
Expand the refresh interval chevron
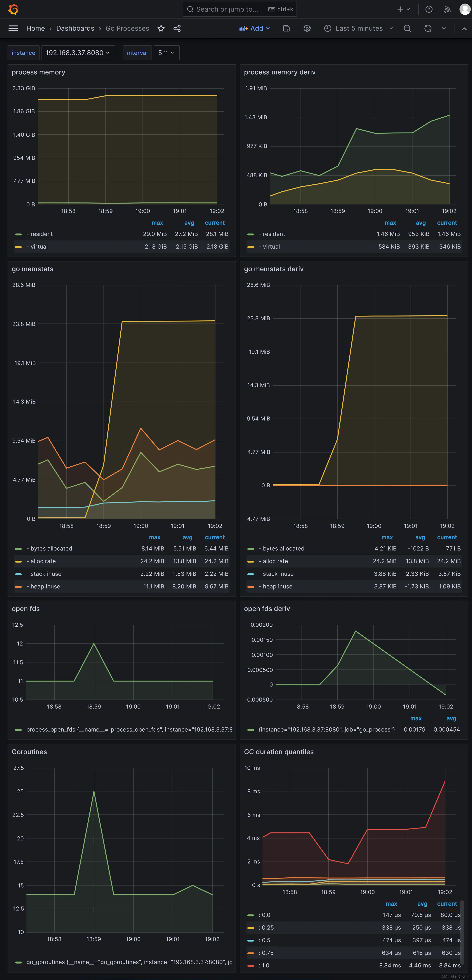[444, 28]
